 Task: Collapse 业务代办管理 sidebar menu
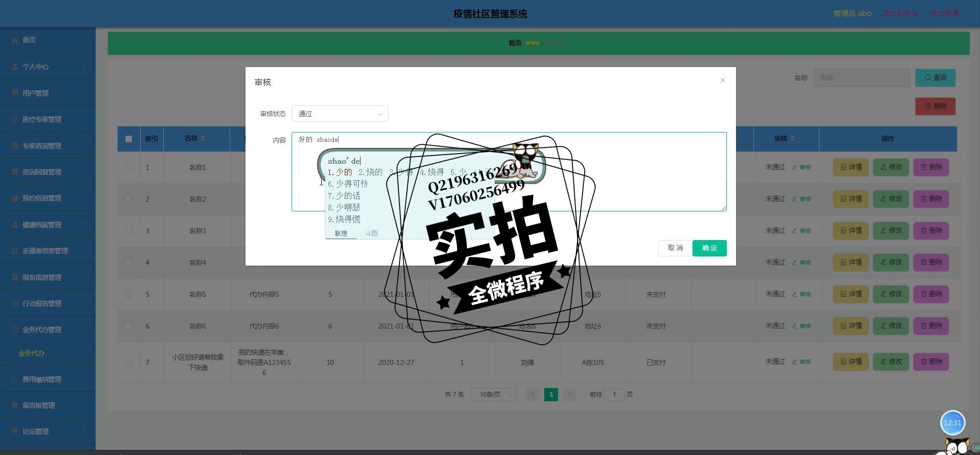tap(48, 330)
